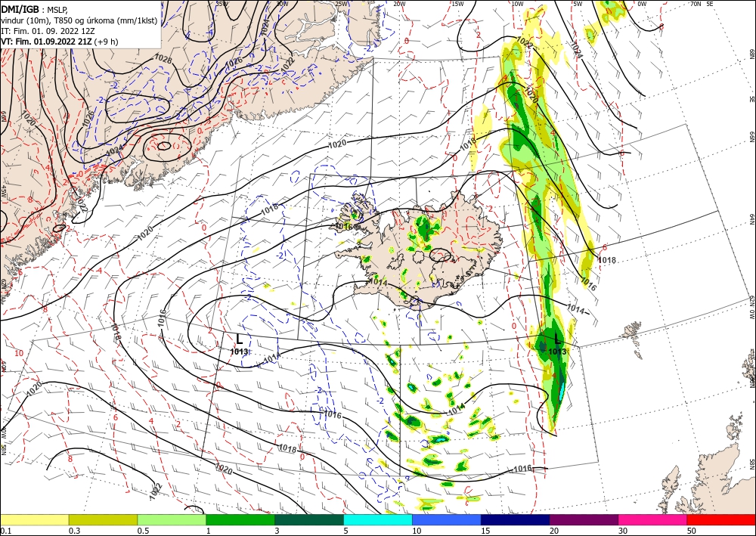This screenshot has height=536, width=756.
Task: Choose the purple 20 mm legend swatch
Action: point(584,519)
